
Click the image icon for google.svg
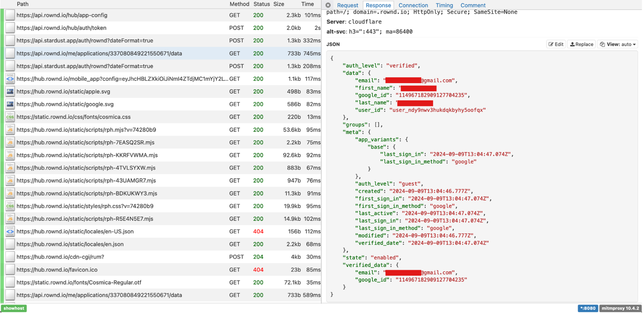10,104
